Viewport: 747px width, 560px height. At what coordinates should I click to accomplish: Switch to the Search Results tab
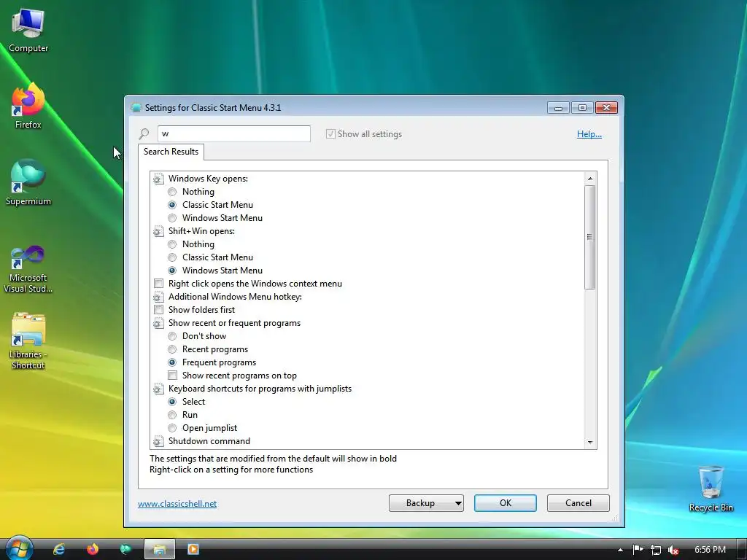point(171,152)
